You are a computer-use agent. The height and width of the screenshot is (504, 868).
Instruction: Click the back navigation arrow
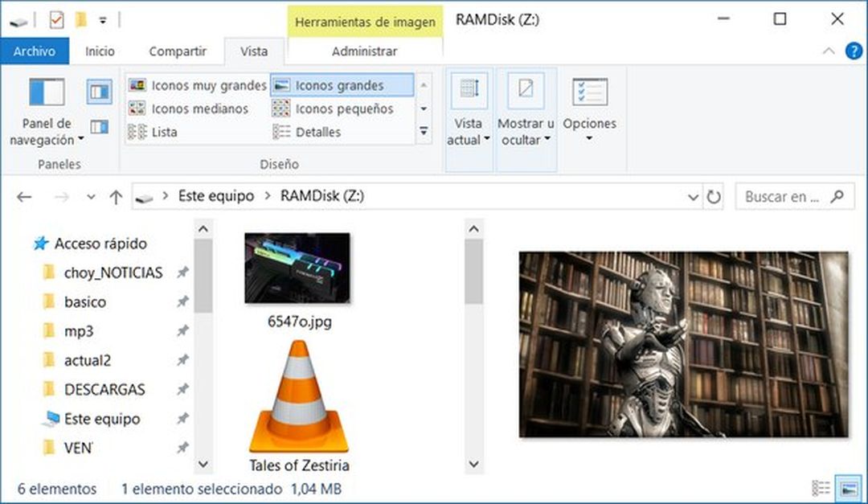click(23, 196)
